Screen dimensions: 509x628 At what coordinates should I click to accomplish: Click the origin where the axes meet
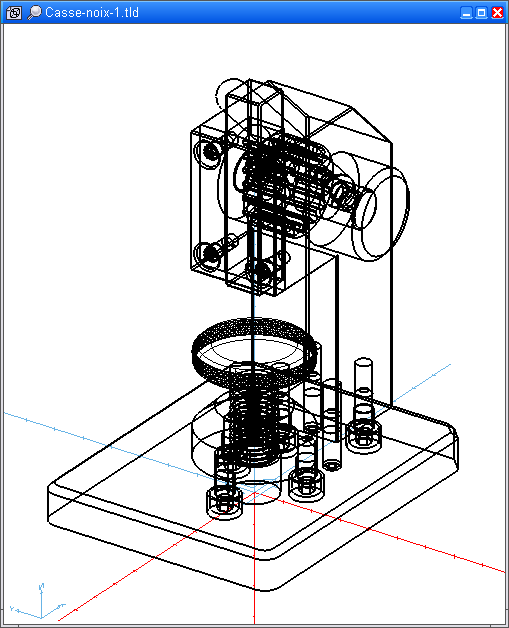click(254, 493)
